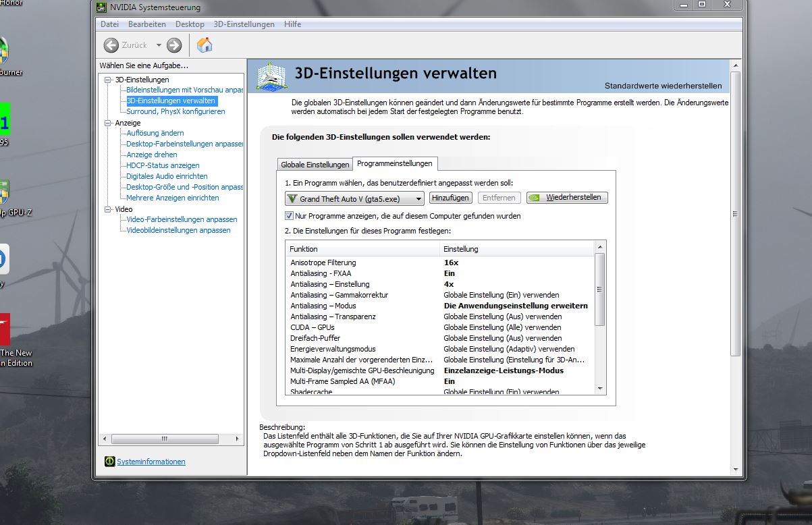Click The New Edition desktop icon

pyautogui.click(x=5, y=329)
